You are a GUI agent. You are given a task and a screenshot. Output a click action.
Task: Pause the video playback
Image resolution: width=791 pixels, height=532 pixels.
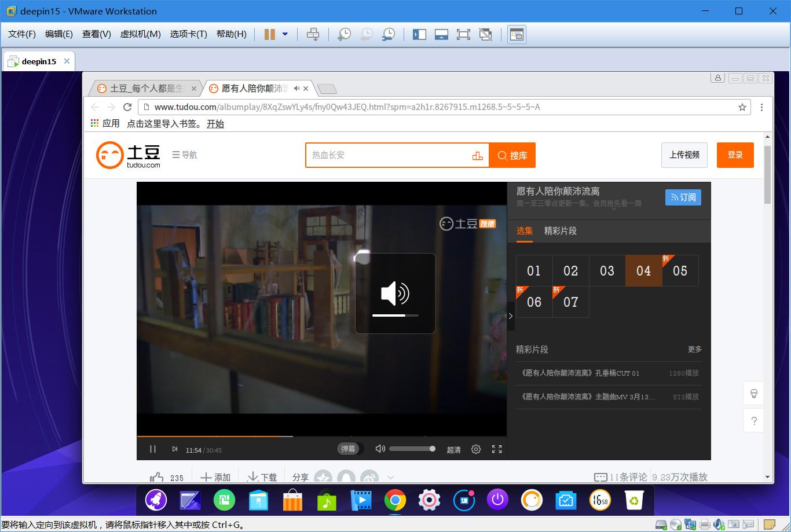pyautogui.click(x=153, y=449)
